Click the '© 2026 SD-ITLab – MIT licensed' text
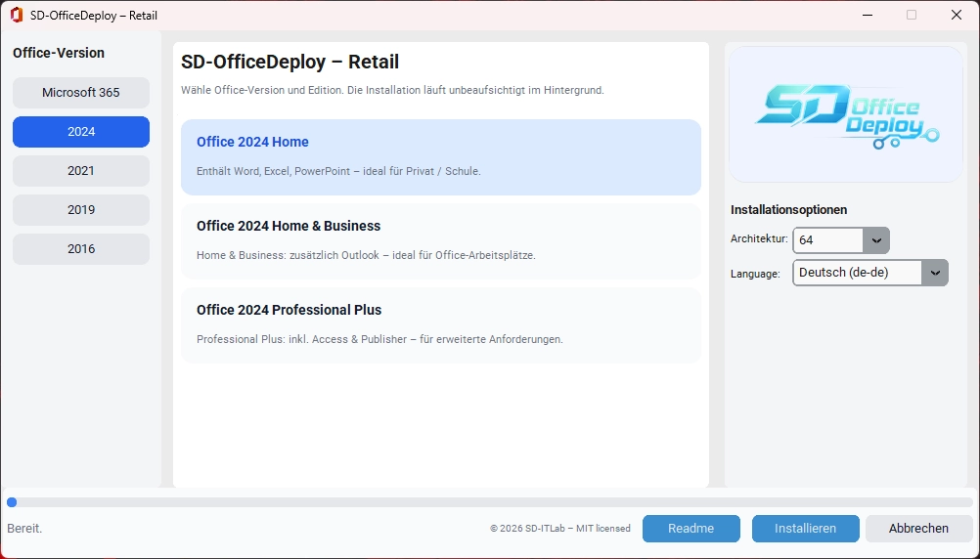 560,529
